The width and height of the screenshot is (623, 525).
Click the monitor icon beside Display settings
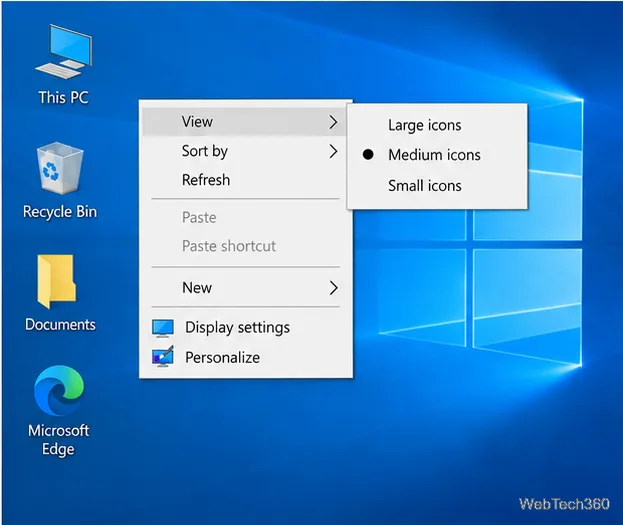(163, 328)
